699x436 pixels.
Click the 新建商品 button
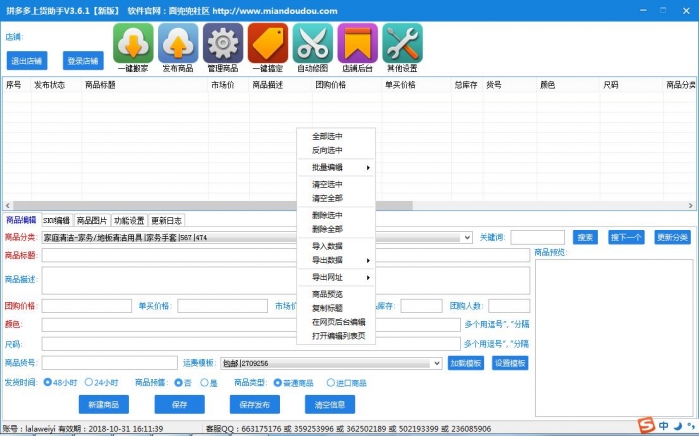pos(104,404)
